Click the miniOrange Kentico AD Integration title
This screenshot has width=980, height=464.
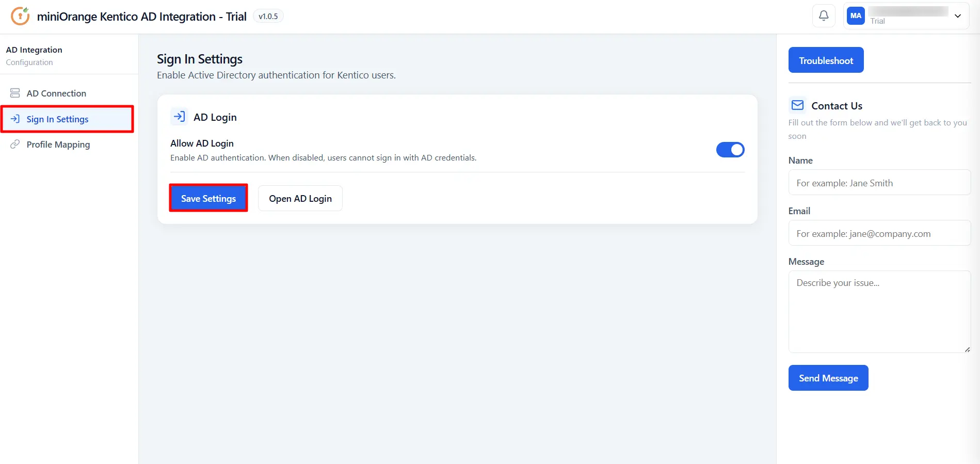[x=142, y=17]
